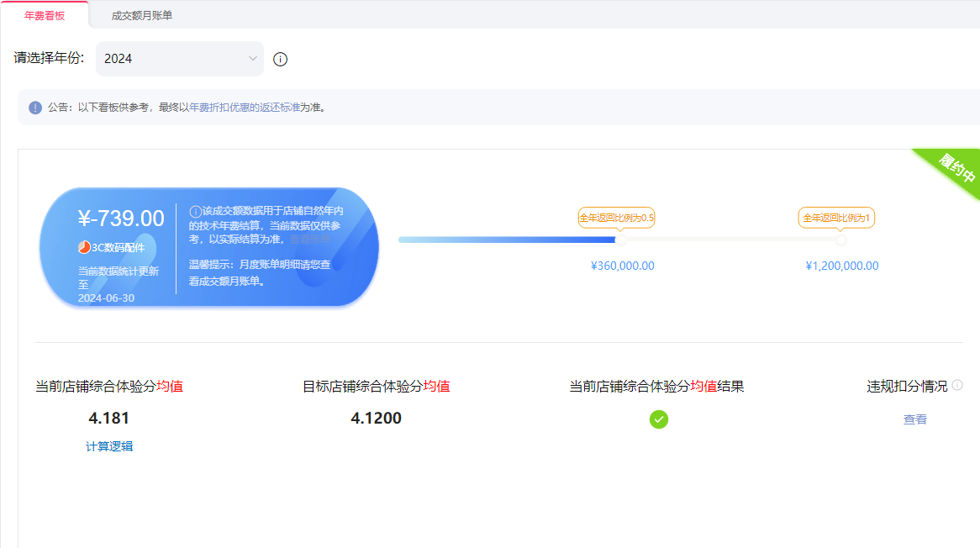Open the 年费折扣优惠的返还标准 link

pyautogui.click(x=245, y=108)
